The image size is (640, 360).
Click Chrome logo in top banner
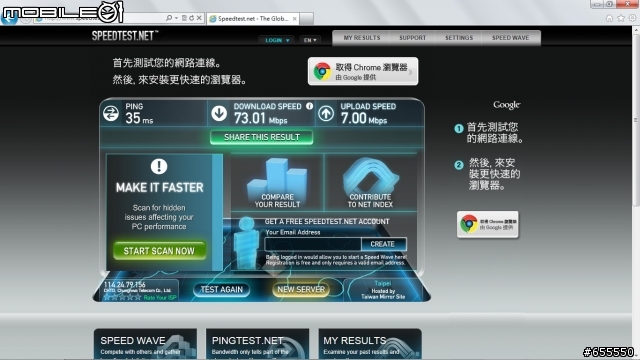pyautogui.click(x=322, y=71)
